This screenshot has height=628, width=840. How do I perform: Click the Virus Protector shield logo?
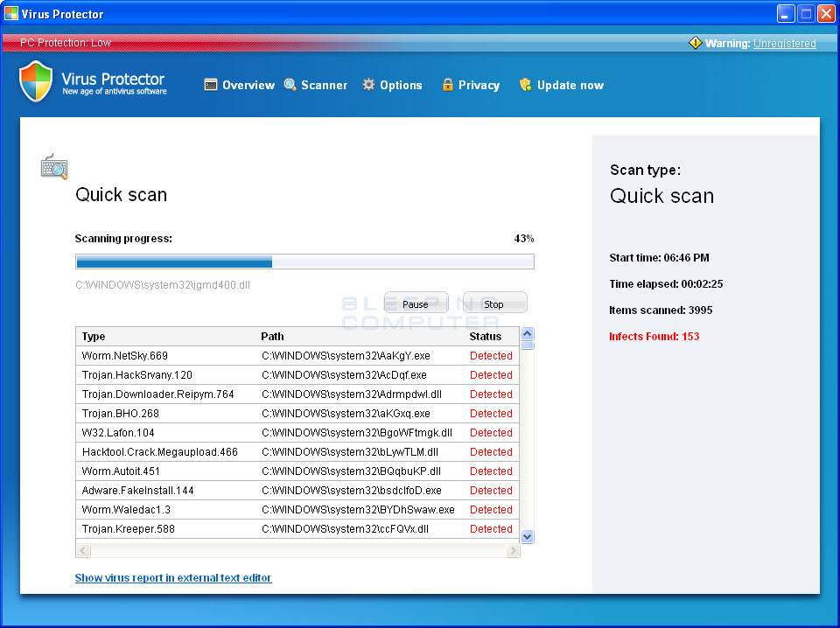[x=36, y=80]
